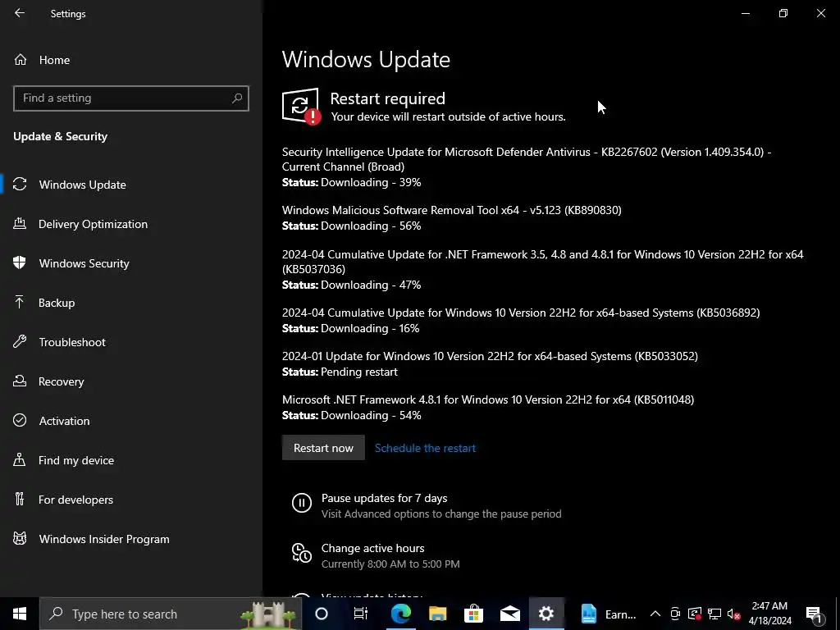Open the Windows Start menu
Image resolution: width=840 pixels, height=630 pixels.
[x=20, y=614]
